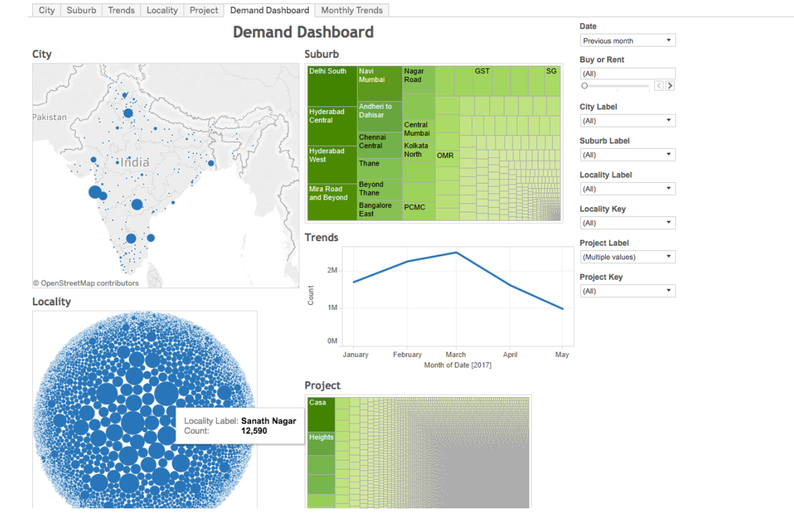Click the 2M value on Count axis
This screenshot has width=794, height=532.
point(332,270)
